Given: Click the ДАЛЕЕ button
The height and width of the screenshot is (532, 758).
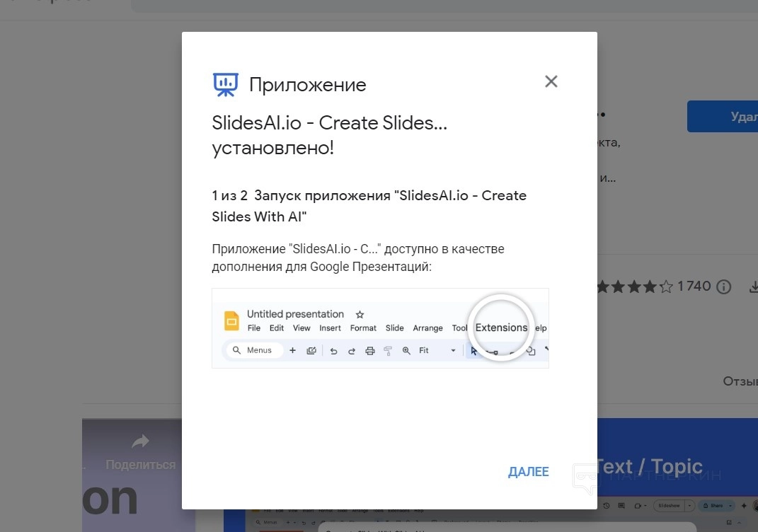Looking at the screenshot, I should click(x=528, y=472).
